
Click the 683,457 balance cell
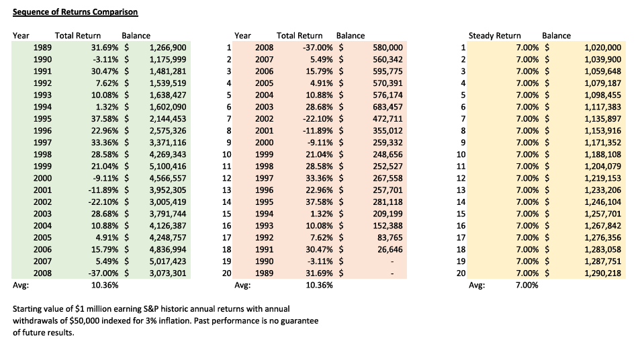tap(387, 107)
